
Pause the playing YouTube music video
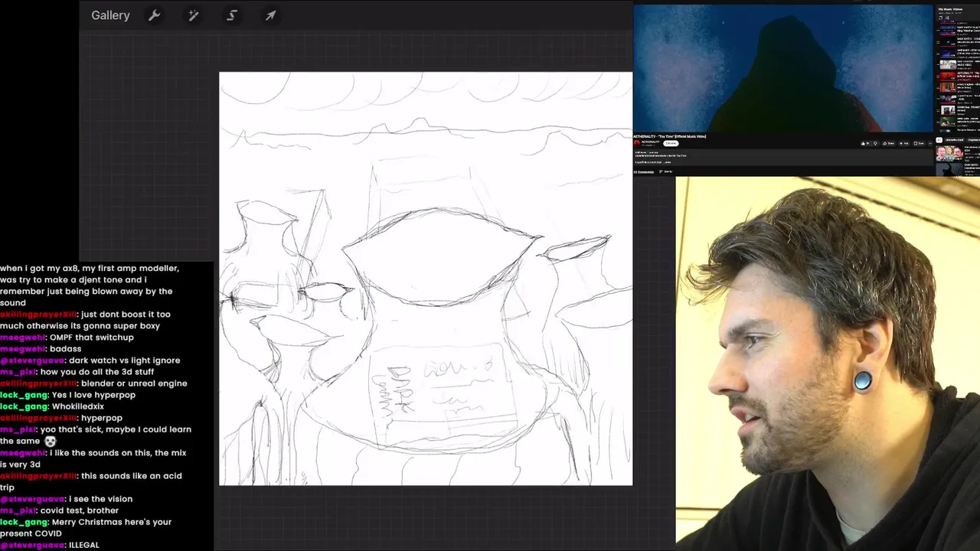pos(782,69)
